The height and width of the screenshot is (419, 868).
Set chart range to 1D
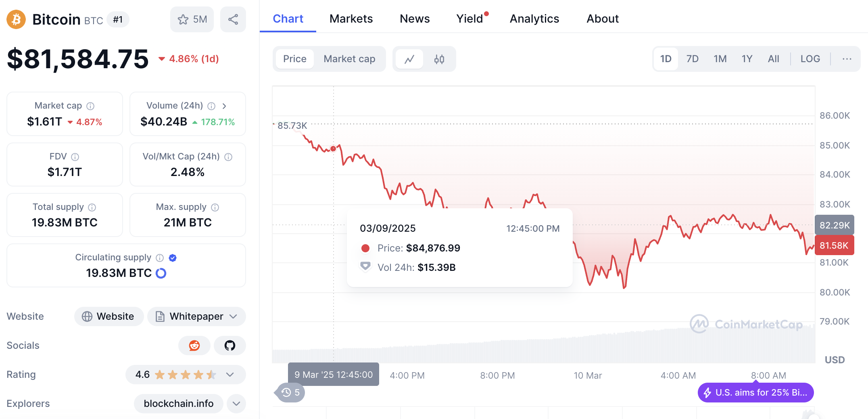click(x=666, y=59)
